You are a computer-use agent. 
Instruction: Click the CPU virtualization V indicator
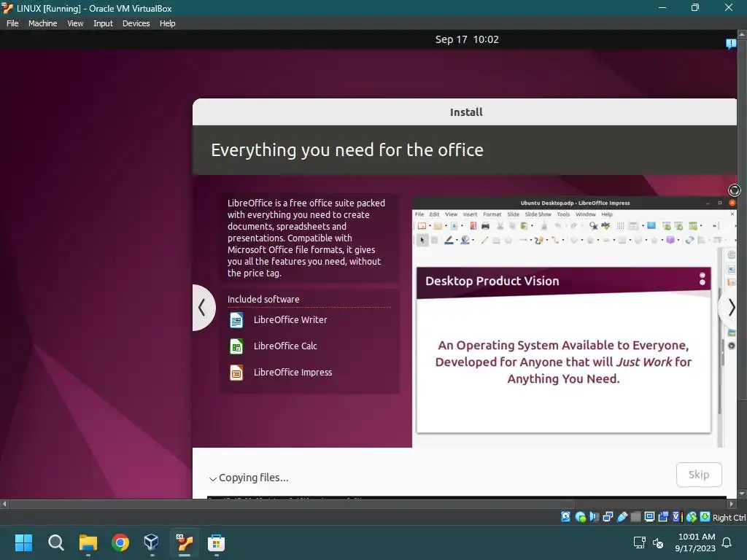(x=676, y=517)
